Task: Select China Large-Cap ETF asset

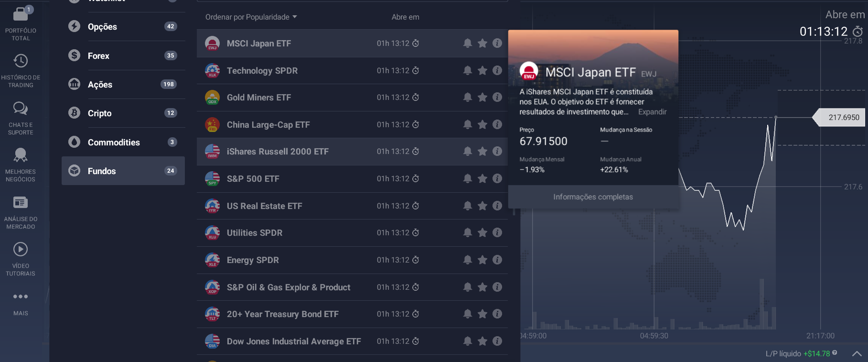Action: coord(352,124)
